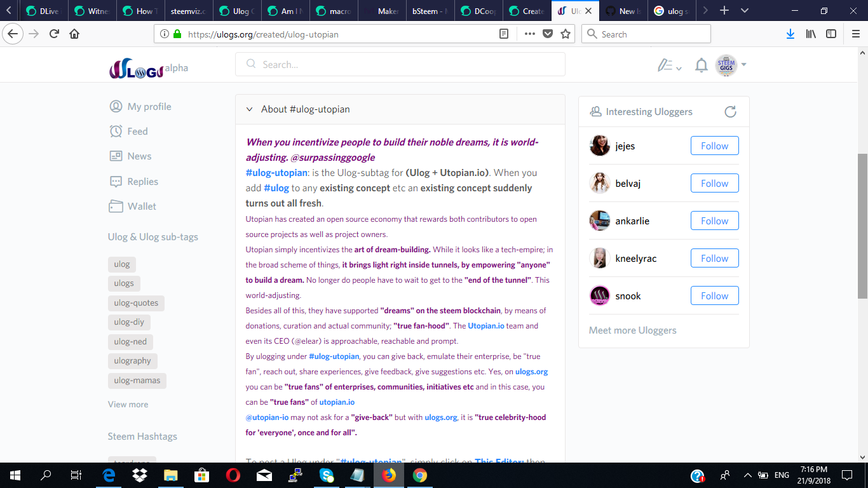Click View more under sub-tags
Image resolution: width=868 pixels, height=488 pixels.
click(x=128, y=404)
